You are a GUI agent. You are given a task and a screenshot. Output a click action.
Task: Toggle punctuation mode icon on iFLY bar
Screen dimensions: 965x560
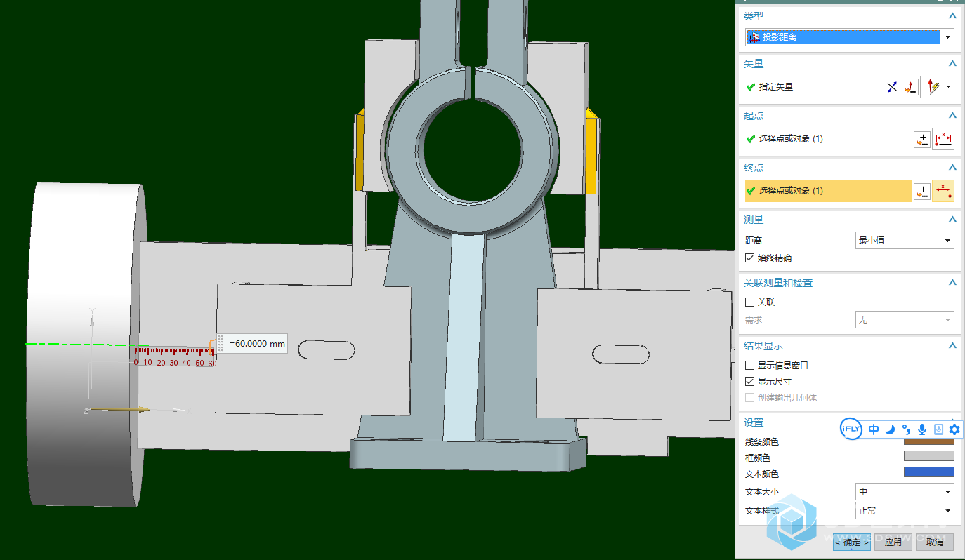pyautogui.click(x=906, y=429)
